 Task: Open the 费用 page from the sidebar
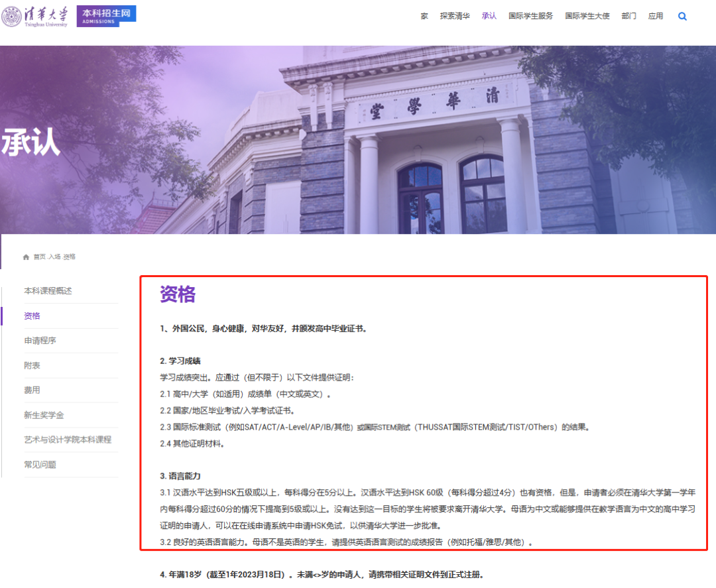pos(32,390)
